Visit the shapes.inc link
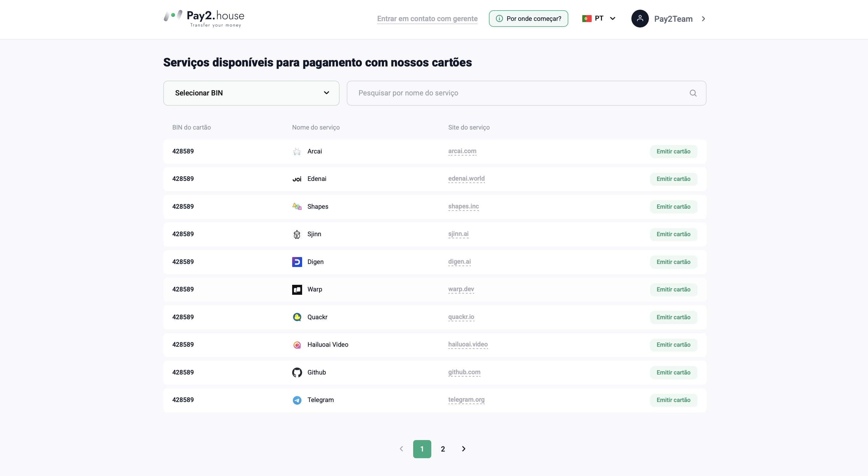The image size is (868, 476). coord(463,206)
